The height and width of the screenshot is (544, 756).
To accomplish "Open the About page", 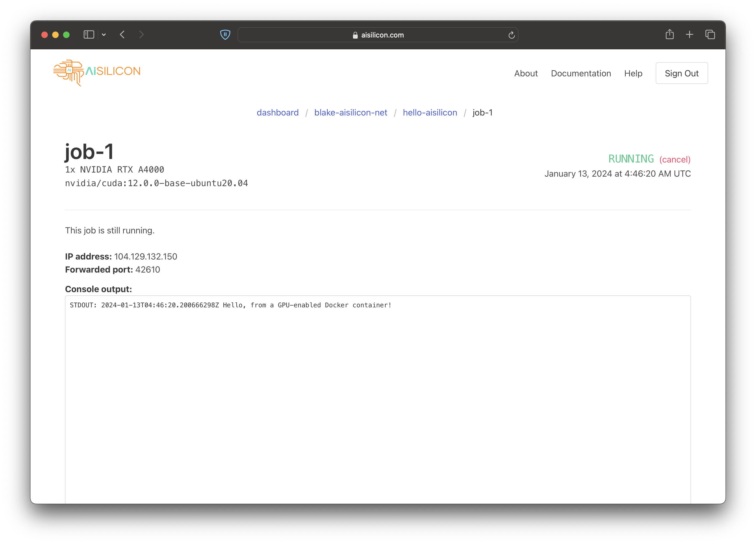I will pyautogui.click(x=526, y=73).
